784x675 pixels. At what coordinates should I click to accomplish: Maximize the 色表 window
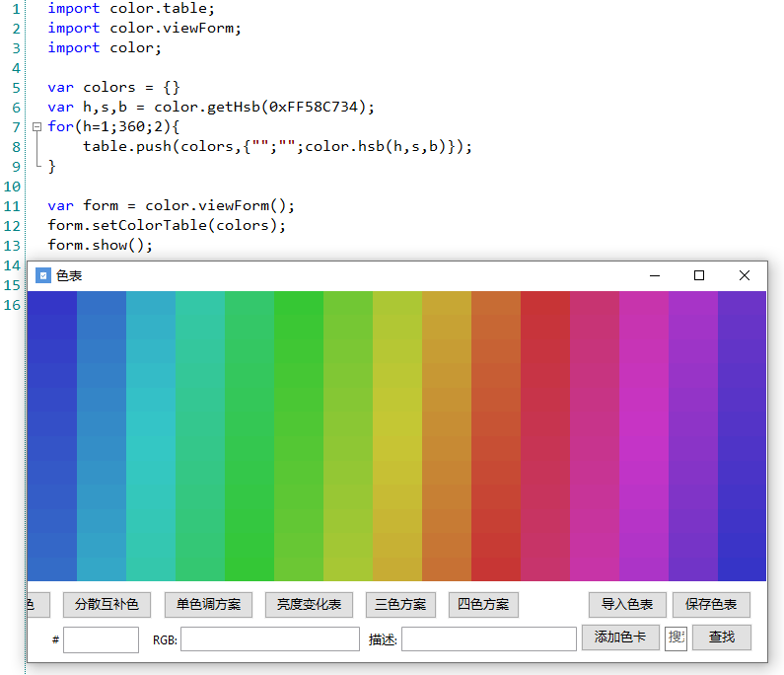[x=699, y=275]
